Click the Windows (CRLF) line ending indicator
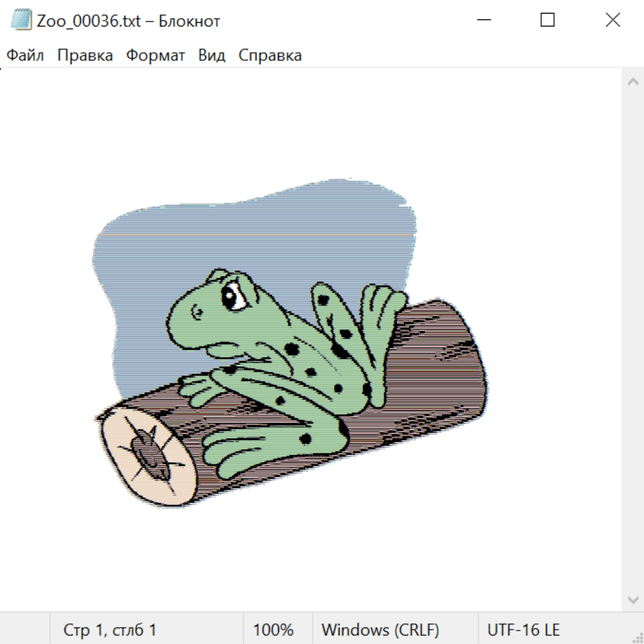 pyautogui.click(x=380, y=630)
